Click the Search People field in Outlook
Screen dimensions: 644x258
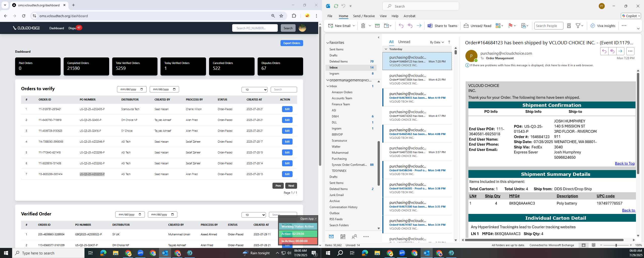[x=549, y=26]
